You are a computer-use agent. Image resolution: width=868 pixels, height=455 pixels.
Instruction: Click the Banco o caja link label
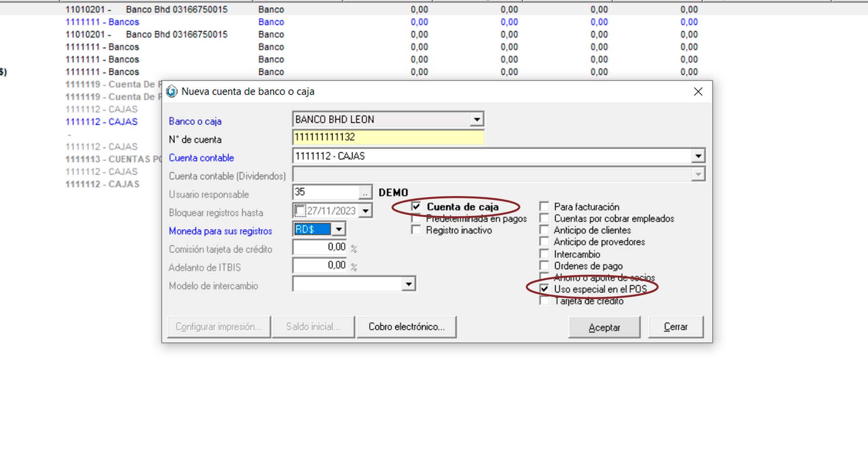(195, 121)
